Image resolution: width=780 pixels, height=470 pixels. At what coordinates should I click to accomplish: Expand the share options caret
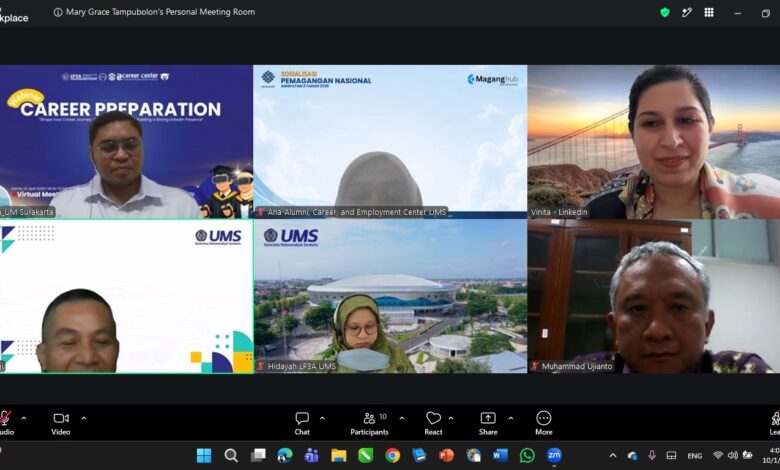pos(510,418)
